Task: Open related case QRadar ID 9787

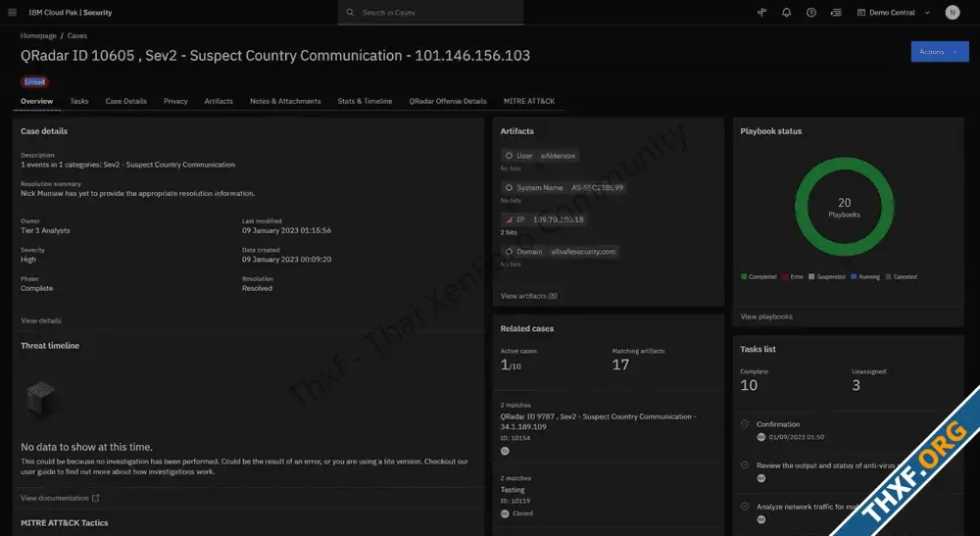Action: 598,421
